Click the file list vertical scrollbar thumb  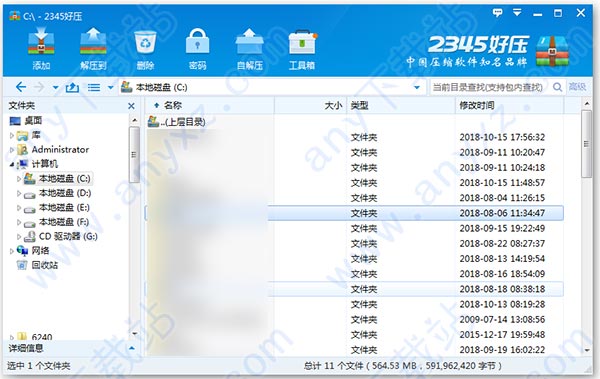[x=586, y=144]
